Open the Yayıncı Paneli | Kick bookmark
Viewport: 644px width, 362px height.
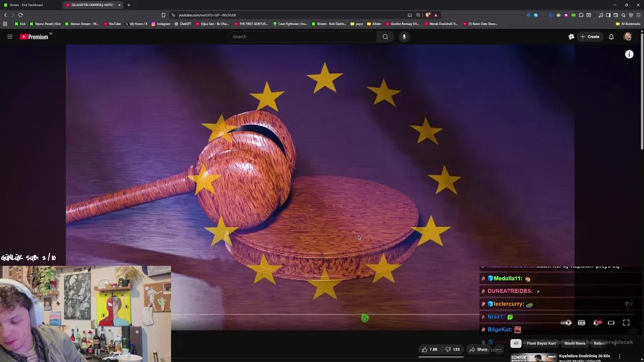[x=45, y=24]
